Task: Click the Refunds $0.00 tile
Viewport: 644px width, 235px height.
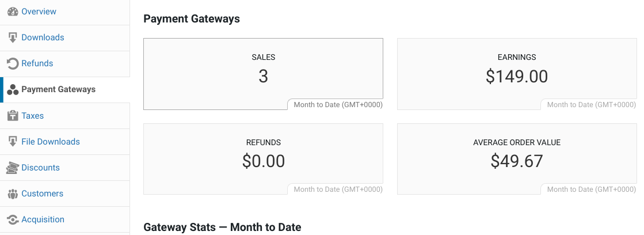Action: [263, 158]
